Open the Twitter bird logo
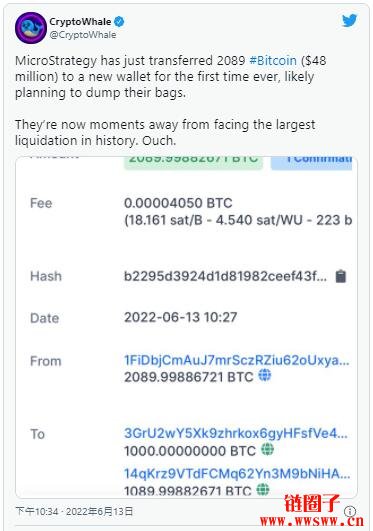Image resolution: width=373 pixels, height=531 pixels. 349,20
